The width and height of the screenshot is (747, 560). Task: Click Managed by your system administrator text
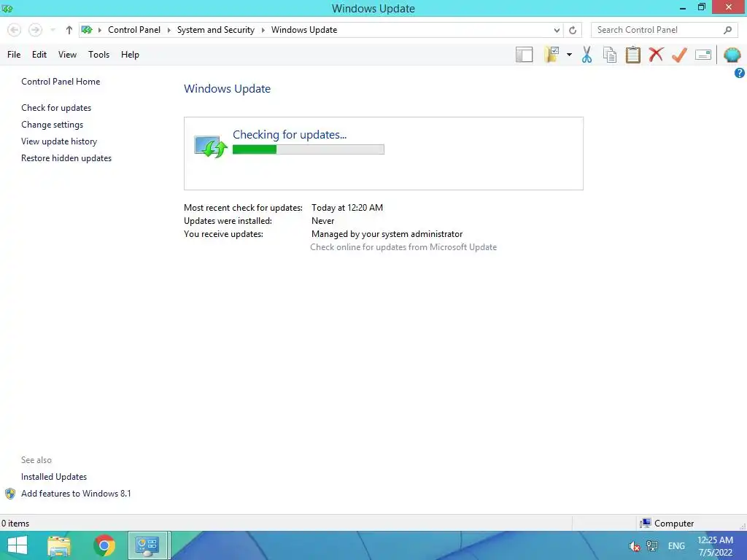(x=387, y=234)
